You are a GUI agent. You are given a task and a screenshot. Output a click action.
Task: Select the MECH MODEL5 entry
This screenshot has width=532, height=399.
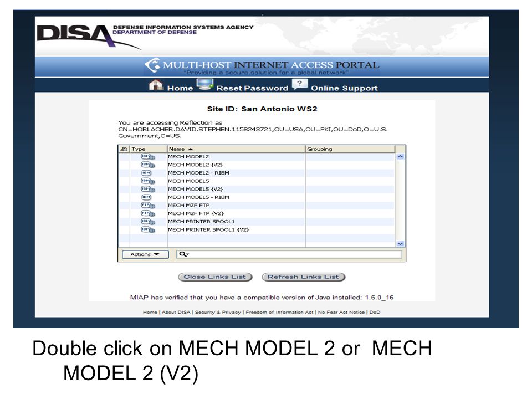[x=188, y=181]
